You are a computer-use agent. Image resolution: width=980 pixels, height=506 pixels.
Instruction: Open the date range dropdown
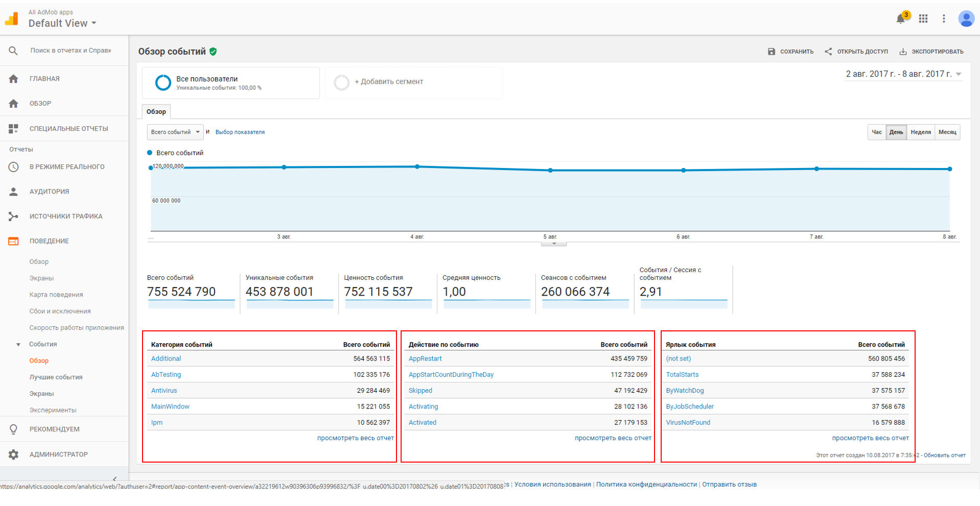click(x=903, y=74)
